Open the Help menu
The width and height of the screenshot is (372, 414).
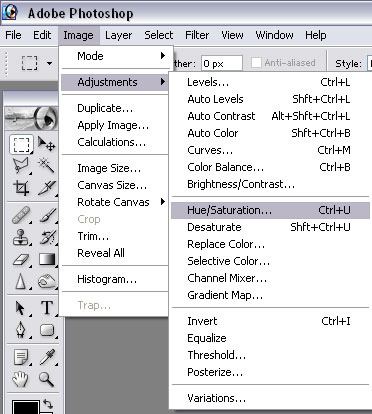click(x=316, y=35)
